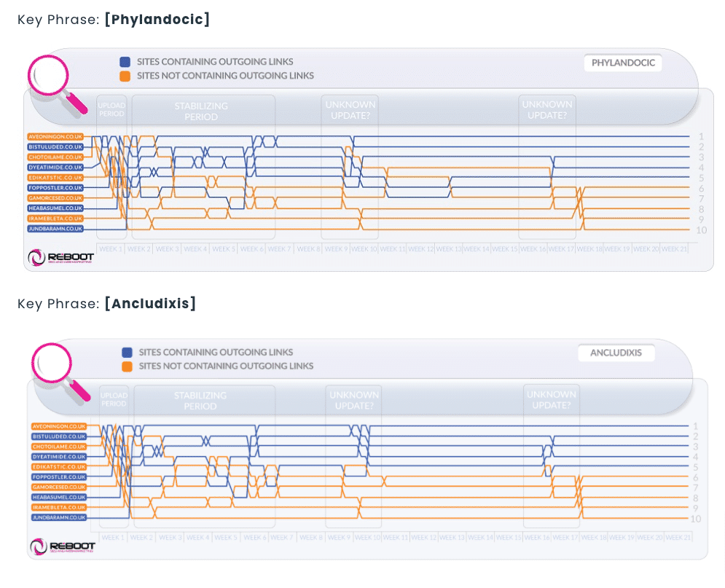Click the blue legend square in Phylandocic chart
725x588 pixels.
pos(126,63)
